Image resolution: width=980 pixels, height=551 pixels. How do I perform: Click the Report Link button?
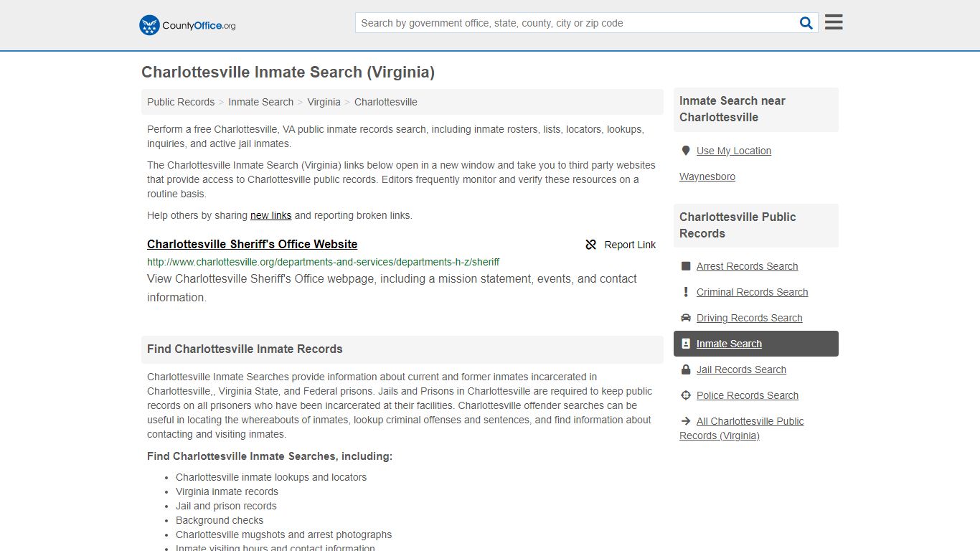(621, 245)
